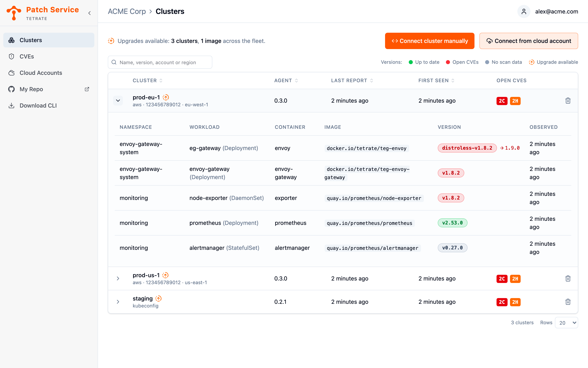Click Connect cluster manually button

430,41
